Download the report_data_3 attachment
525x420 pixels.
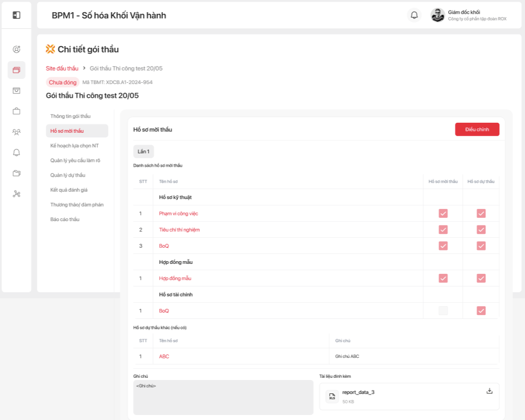click(x=489, y=391)
